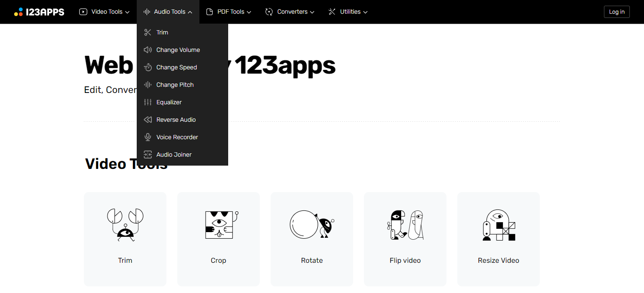
Task: Select the Equalizer sliders icon
Action: [x=148, y=102]
